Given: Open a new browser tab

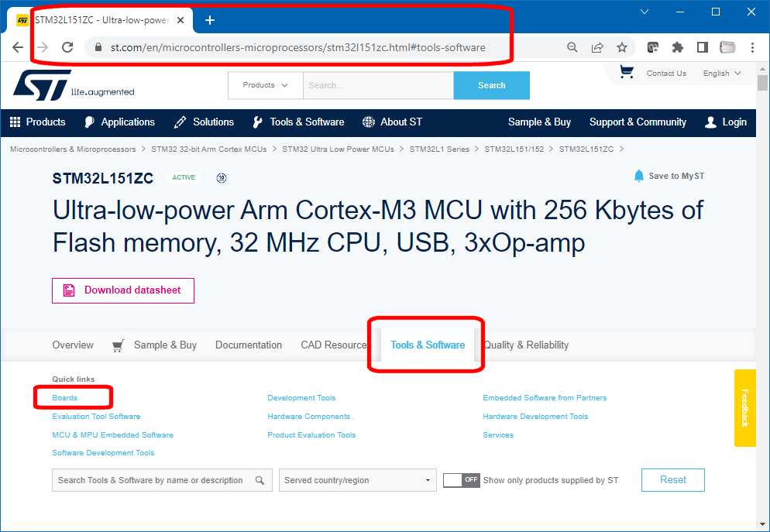Looking at the screenshot, I should pos(210,20).
